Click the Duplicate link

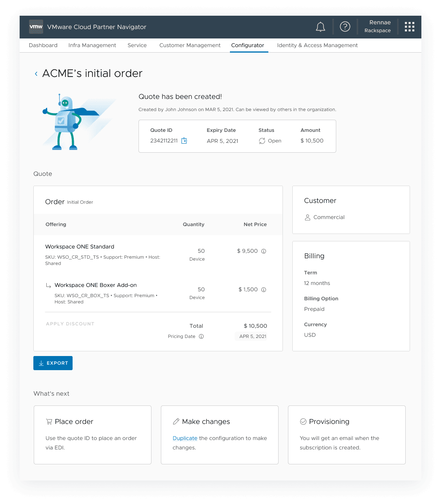(x=185, y=438)
